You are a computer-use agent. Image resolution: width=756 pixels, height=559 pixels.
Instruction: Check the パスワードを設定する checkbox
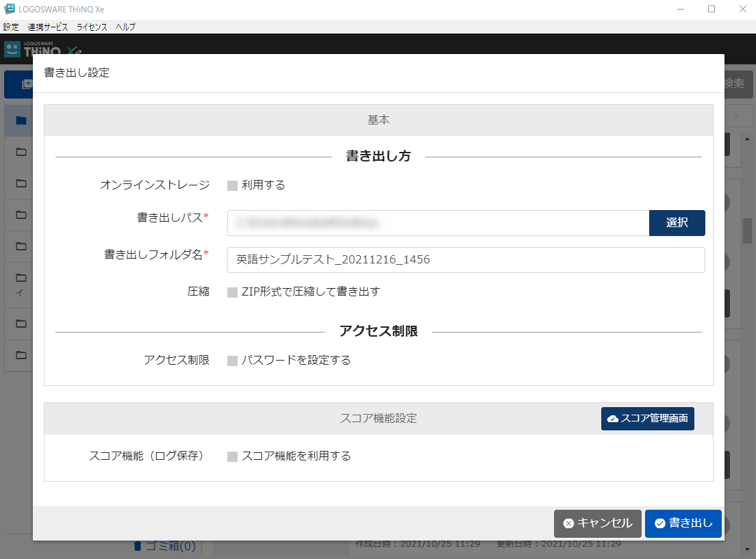tap(232, 361)
